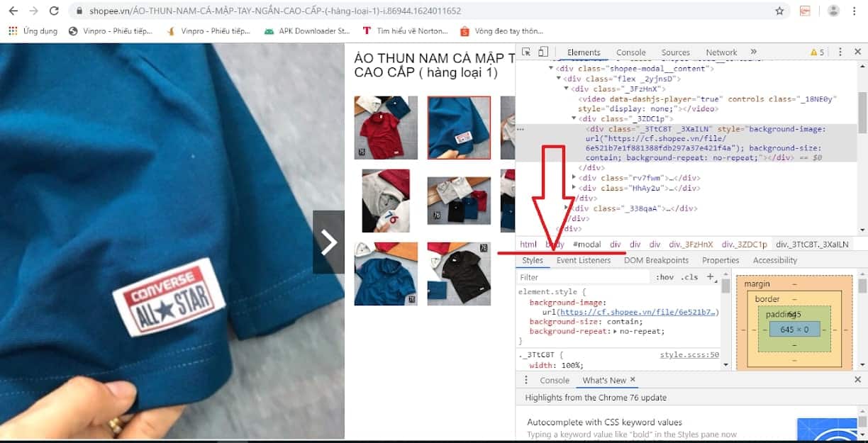Switch to the Elements panel tab
Image resolution: width=868 pixels, height=443 pixels.
point(584,52)
